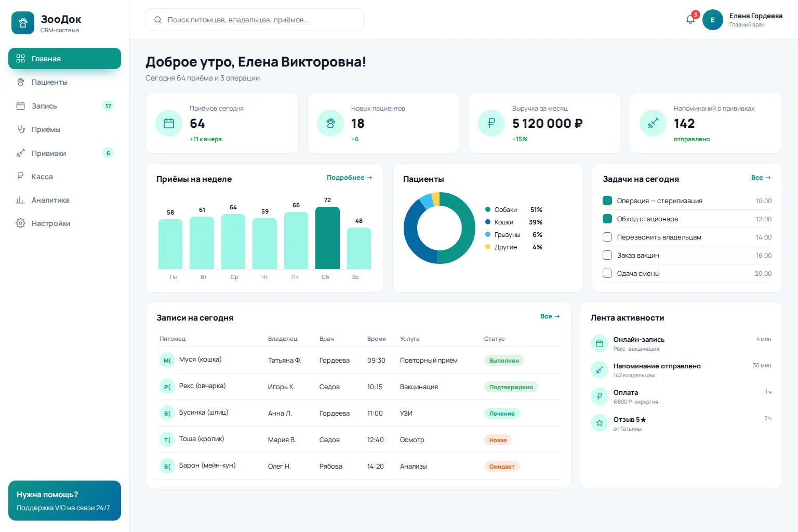Viewport: 798px width, 532px height.
Task: Click Собаки legend color dot
Action: pos(488,210)
